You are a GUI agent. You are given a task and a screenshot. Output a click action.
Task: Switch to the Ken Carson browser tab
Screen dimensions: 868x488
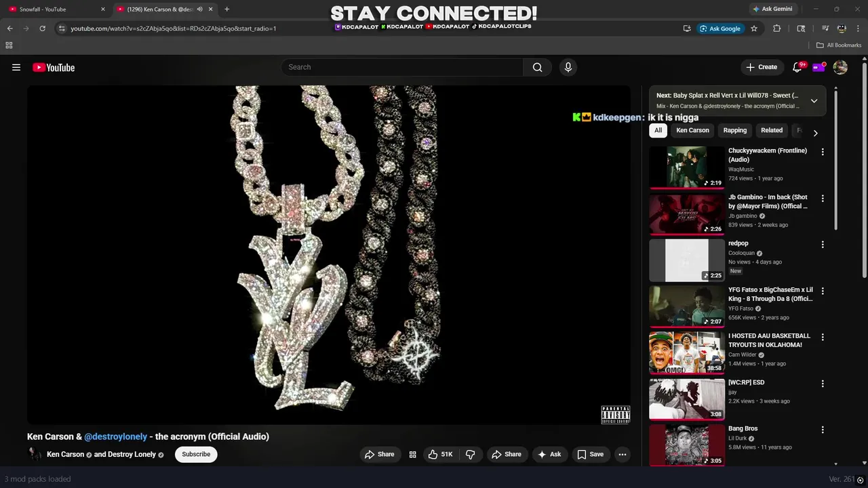click(163, 9)
